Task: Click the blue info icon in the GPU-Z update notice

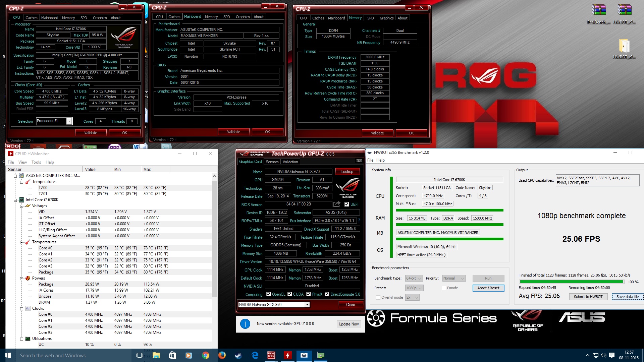Action: click(x=245, y=324)
